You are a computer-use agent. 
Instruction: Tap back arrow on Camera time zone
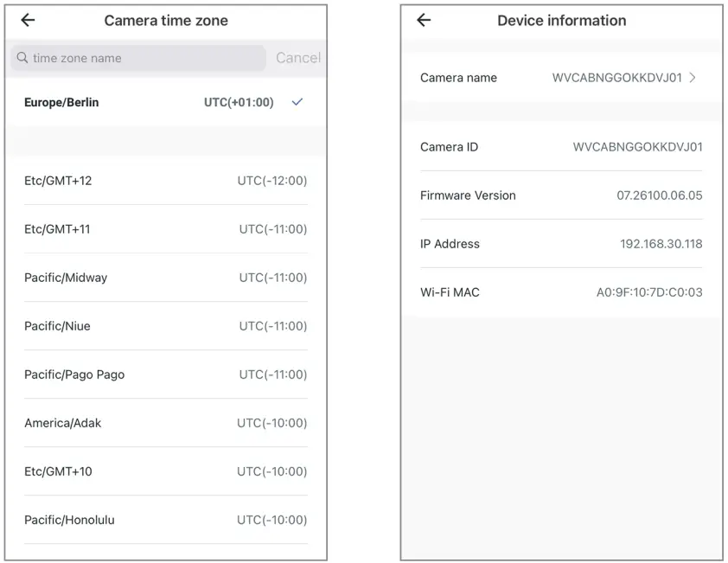point(28,21)
